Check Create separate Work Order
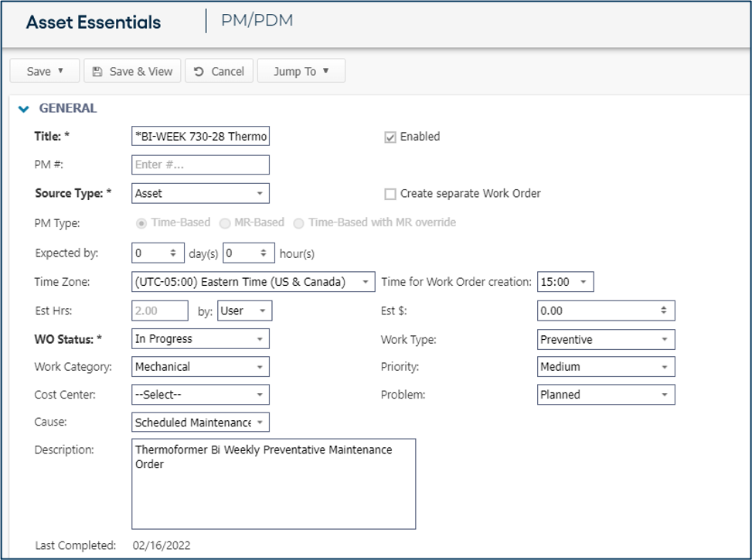The width and height of the screenshot is (752, 560). (x=390, y=194)
